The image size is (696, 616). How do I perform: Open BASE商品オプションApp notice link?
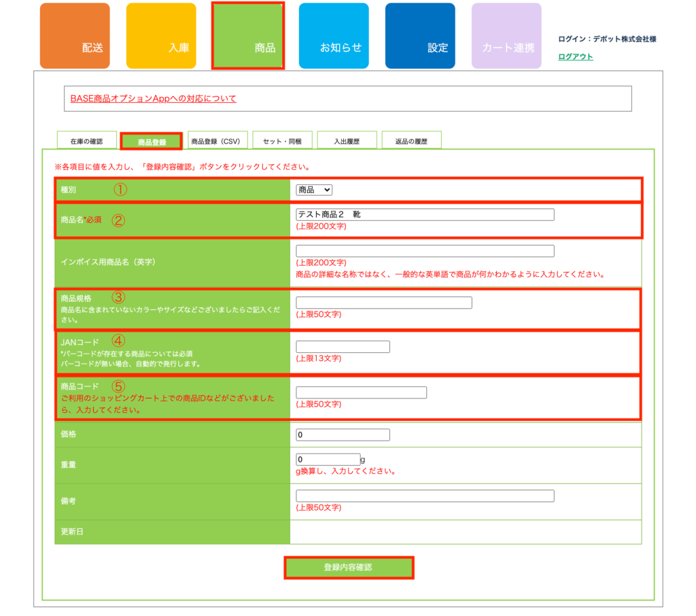point(154,99)
